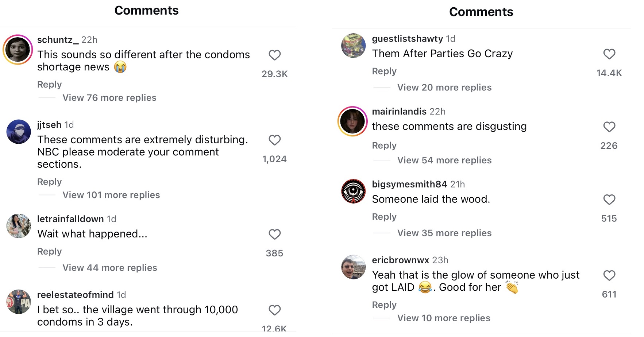
Task: Open letrainfalldown username link
Action: click(70, 219)
